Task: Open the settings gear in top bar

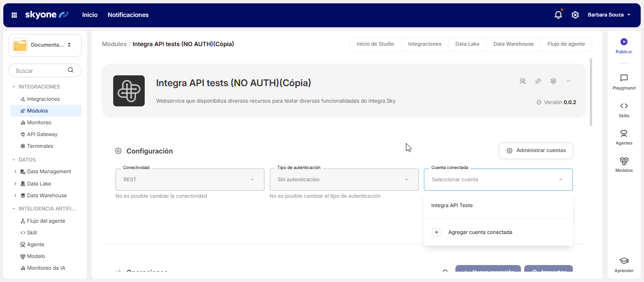Action: [575, 15]
